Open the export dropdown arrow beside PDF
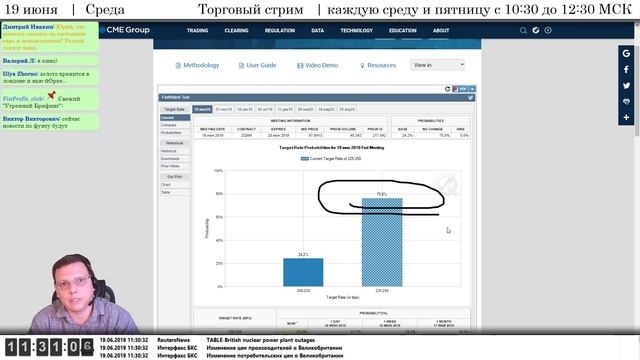The height and width of the screenshot is (360, 640). point(472,89)
